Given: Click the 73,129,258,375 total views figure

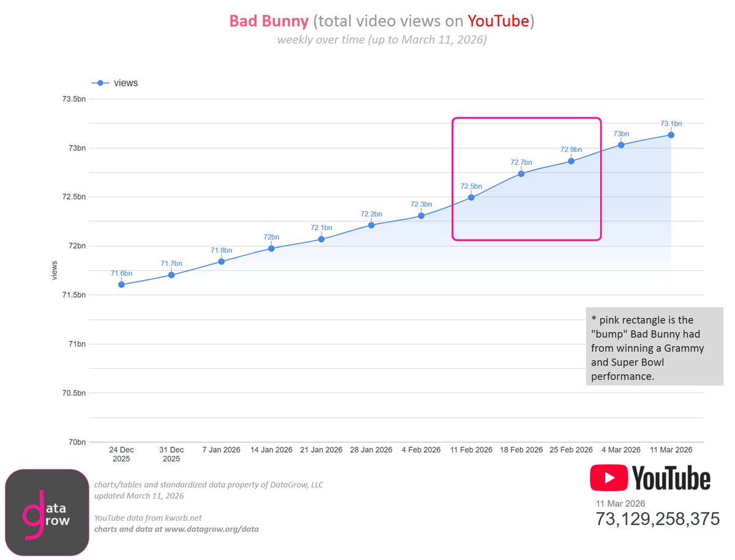Looking at the screenshot, I should [657, 519].
